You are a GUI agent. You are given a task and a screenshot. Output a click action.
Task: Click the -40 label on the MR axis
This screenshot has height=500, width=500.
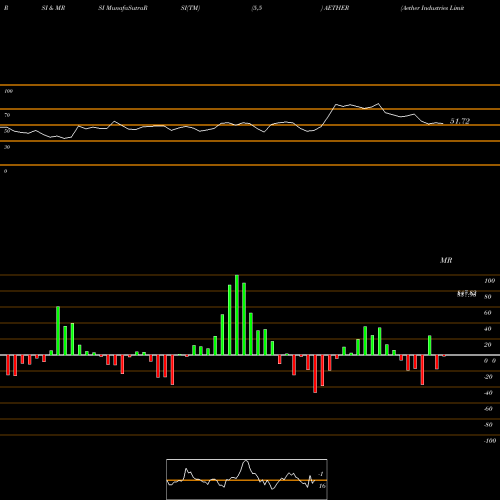(488, 393)
